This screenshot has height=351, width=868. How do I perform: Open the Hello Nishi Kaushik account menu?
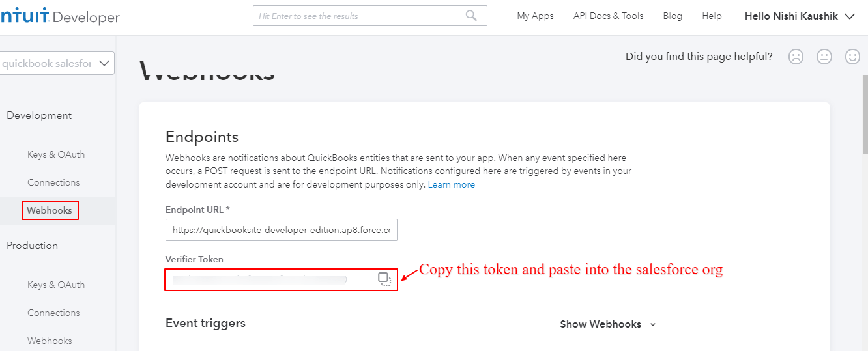(x=799, y=16)
